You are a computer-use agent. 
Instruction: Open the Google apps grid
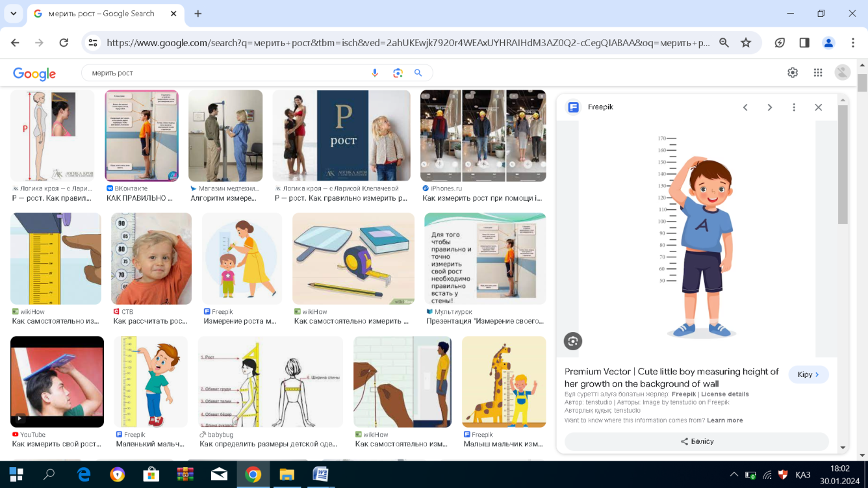pyautogui.click(x=818, y=73)
